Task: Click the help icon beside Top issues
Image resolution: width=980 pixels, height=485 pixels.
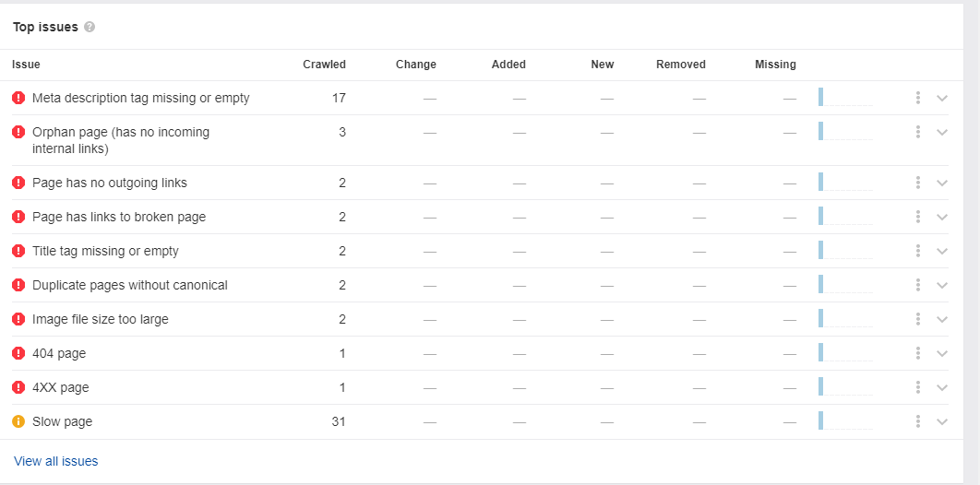Action: (x=90, y=27)
